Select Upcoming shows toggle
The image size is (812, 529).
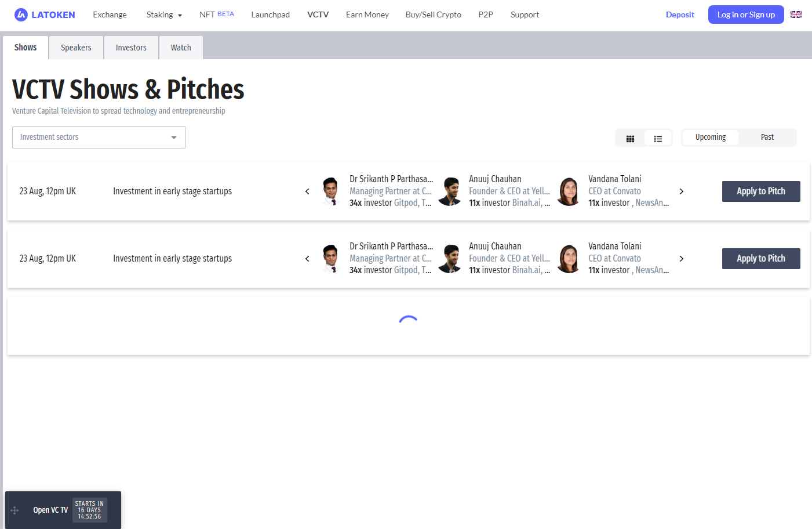711,137
